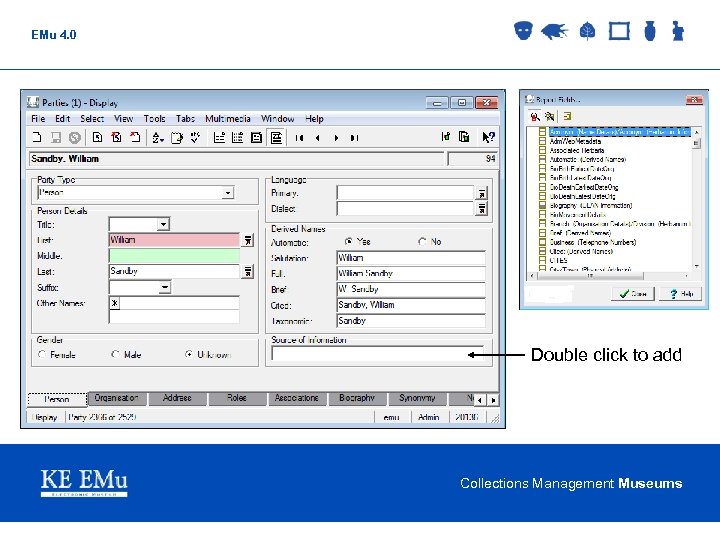The width and height of the screenshot is (720, 540).
Task: Switch to list view toolbar icon
Action: coord(219,137)
